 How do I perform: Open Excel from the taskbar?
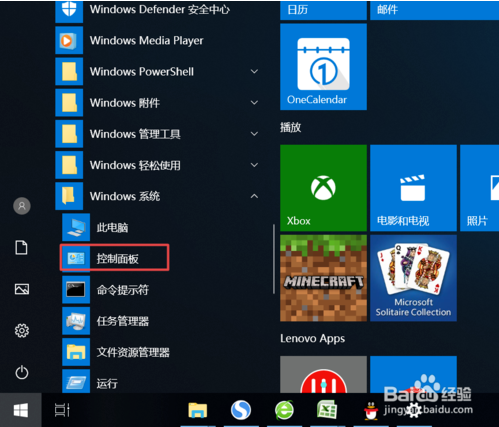tap(327, 410)
